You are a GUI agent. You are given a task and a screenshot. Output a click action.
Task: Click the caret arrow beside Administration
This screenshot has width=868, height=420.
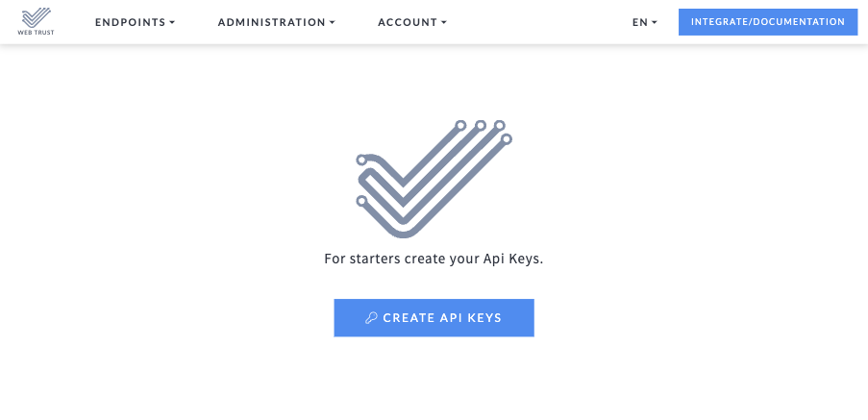coord(332,23)
